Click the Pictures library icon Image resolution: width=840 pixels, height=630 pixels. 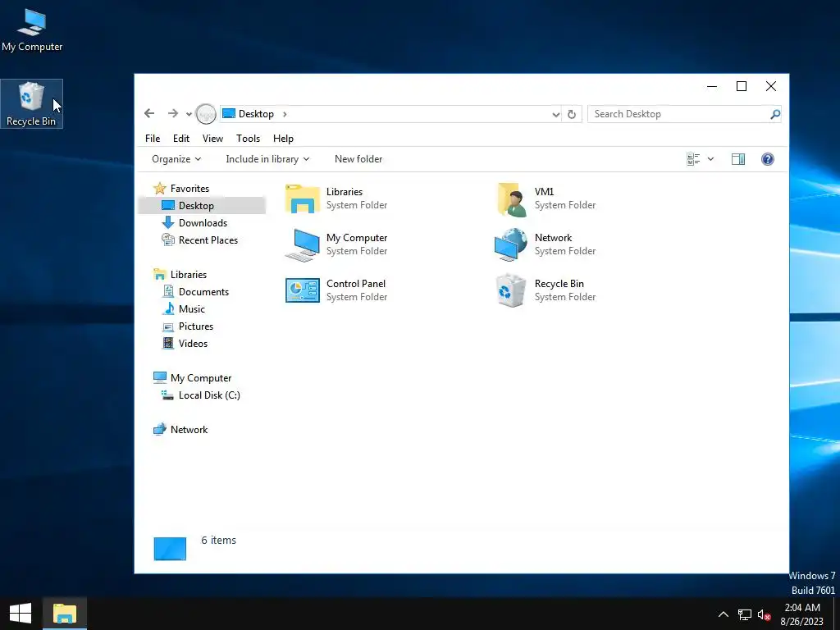(168, 326)
